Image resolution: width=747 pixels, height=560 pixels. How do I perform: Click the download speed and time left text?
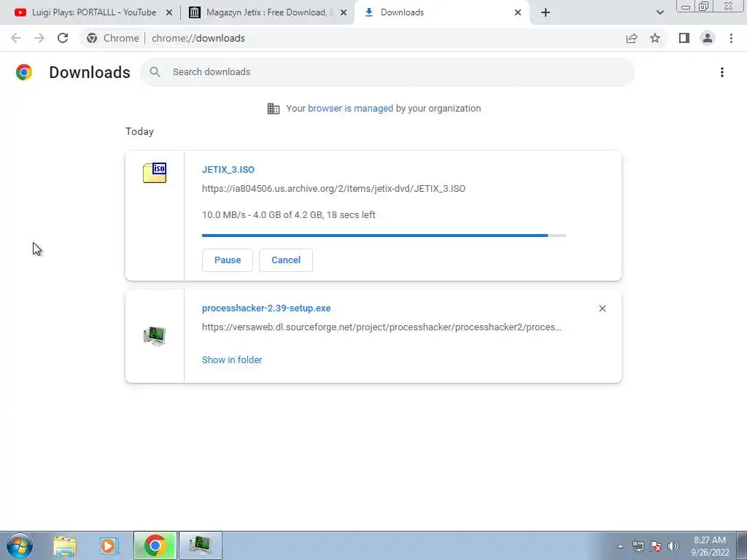(289, 215)
